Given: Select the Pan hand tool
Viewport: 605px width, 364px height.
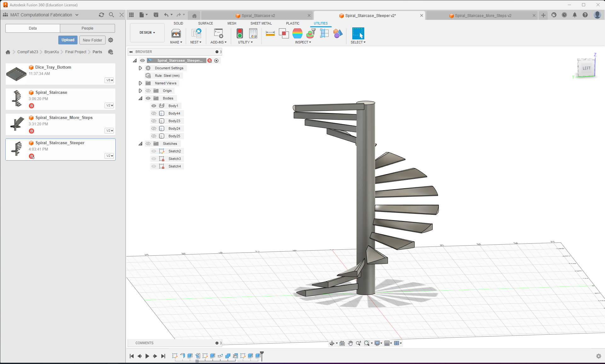Looking at the screenshot, I should point(350,343).
